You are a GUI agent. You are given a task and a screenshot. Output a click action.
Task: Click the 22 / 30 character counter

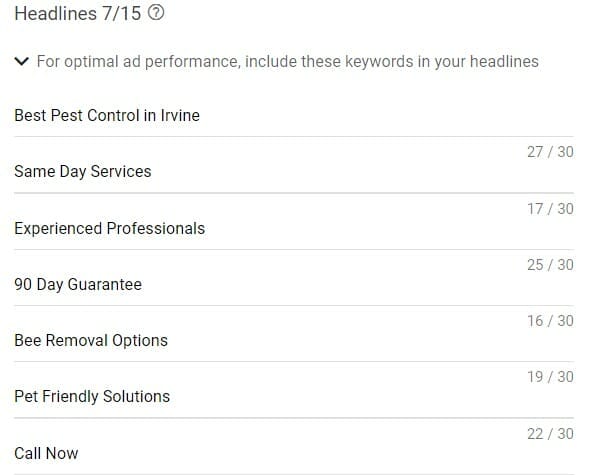click(550, 434)
